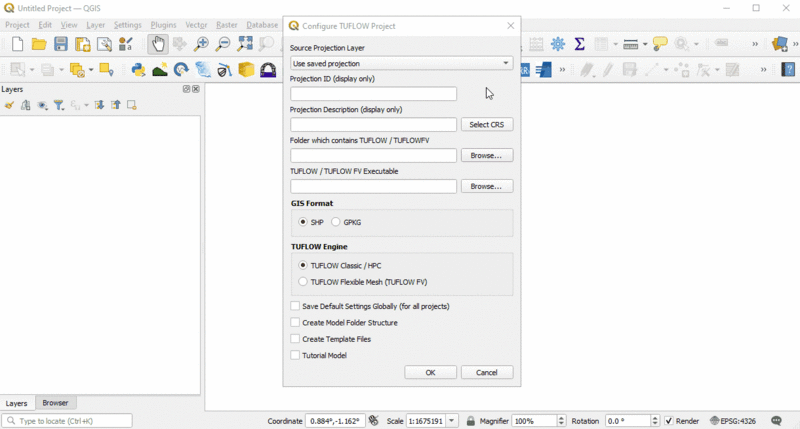Open the Python Console icon

(138, 70)
